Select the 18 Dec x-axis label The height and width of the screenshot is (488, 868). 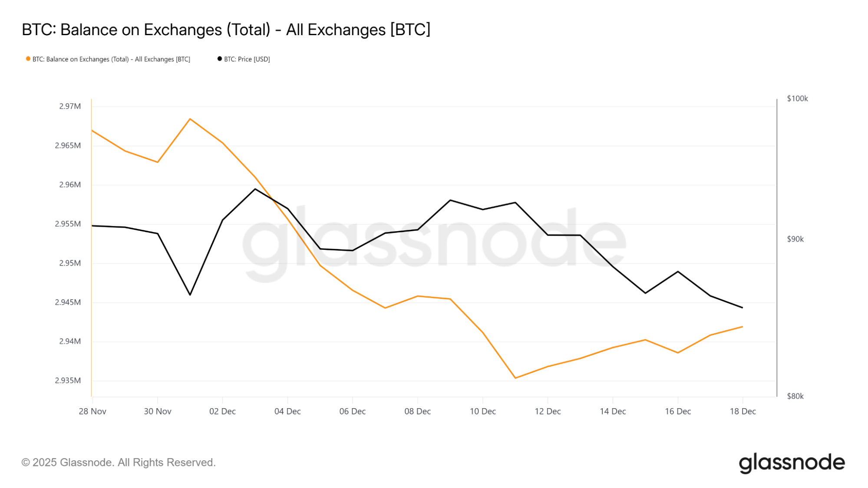(743, 411)
